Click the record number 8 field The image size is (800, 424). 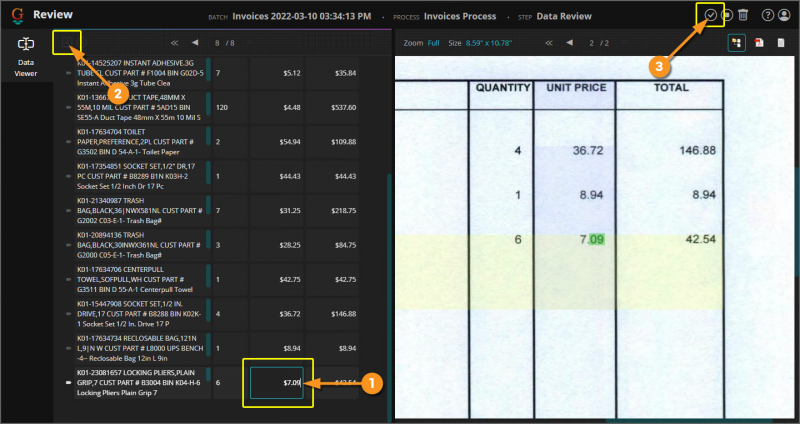(217, 43)
